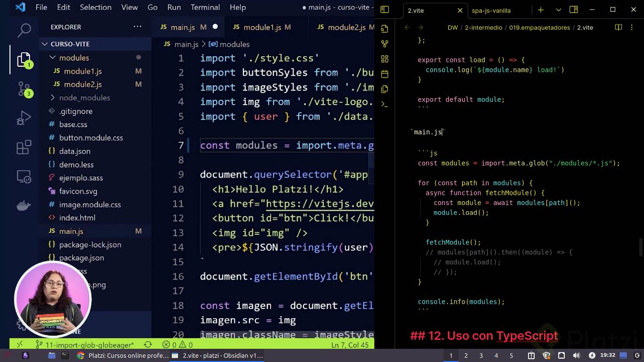Open the command palette icon in Obsidian ribbon
The height and width of the screenshot is (362, 644).
tap(385, 104)
